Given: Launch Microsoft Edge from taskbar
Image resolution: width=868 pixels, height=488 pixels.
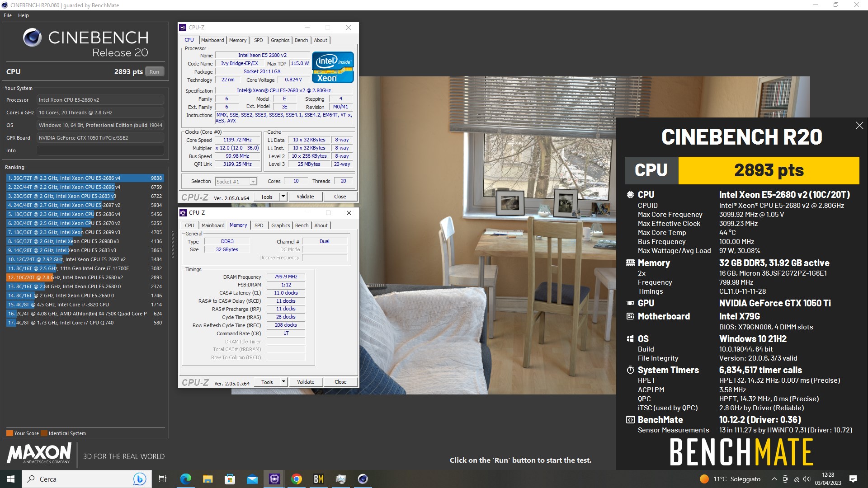Looking at the screenshot, I should [x=185, y=479].
